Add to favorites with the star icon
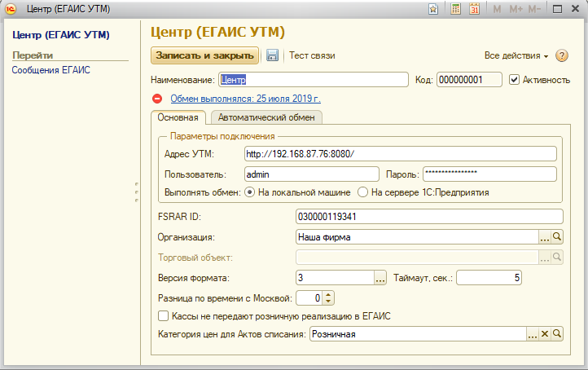The width and height of the screenshot is (588, 370). tap(433, 9)
